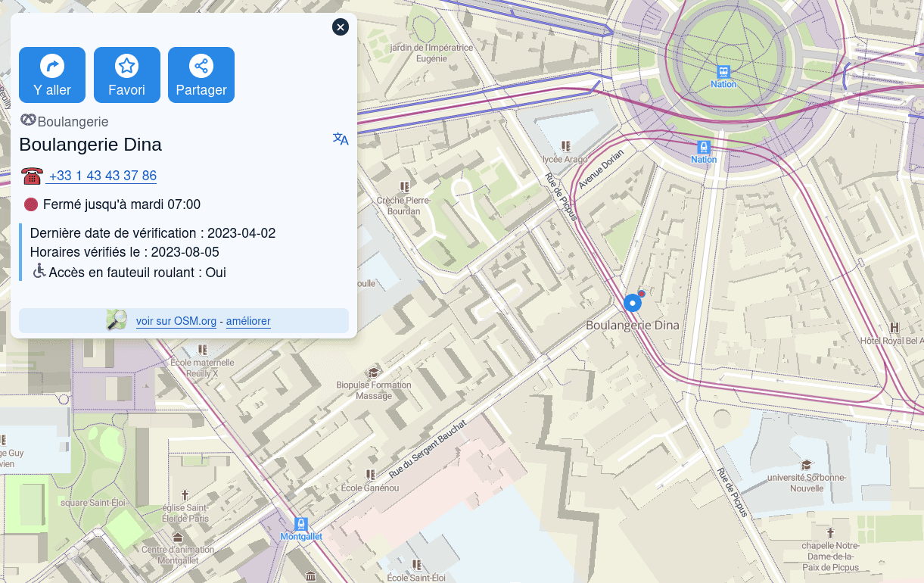Click the université Sorbonne-Nouvelle icon
Screen dimensions: 924x583
point(807,465)
